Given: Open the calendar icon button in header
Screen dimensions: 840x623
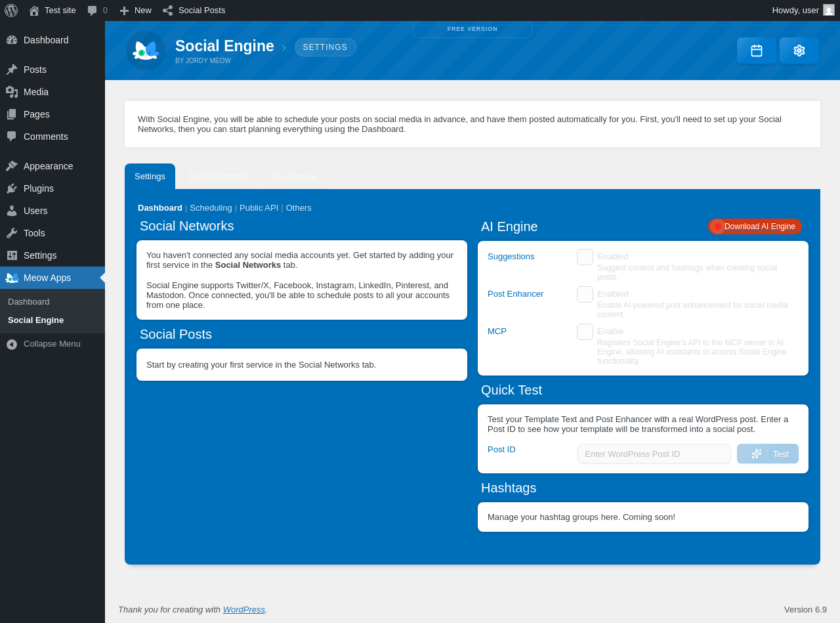Looking at the screenshot, I should 757,51.
